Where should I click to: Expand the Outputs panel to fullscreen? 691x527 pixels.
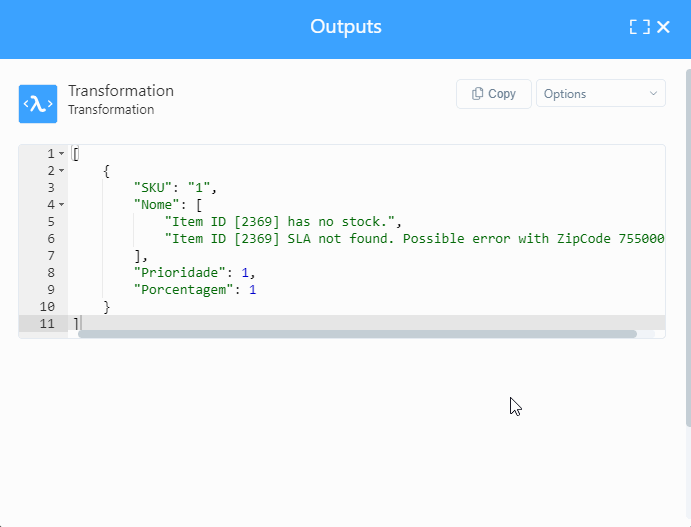[x=639, y=27]
